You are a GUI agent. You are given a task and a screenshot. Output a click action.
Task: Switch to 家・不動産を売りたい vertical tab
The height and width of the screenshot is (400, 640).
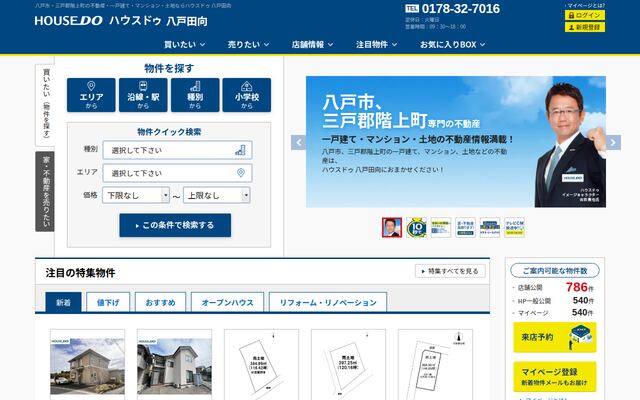pos(45,191)
